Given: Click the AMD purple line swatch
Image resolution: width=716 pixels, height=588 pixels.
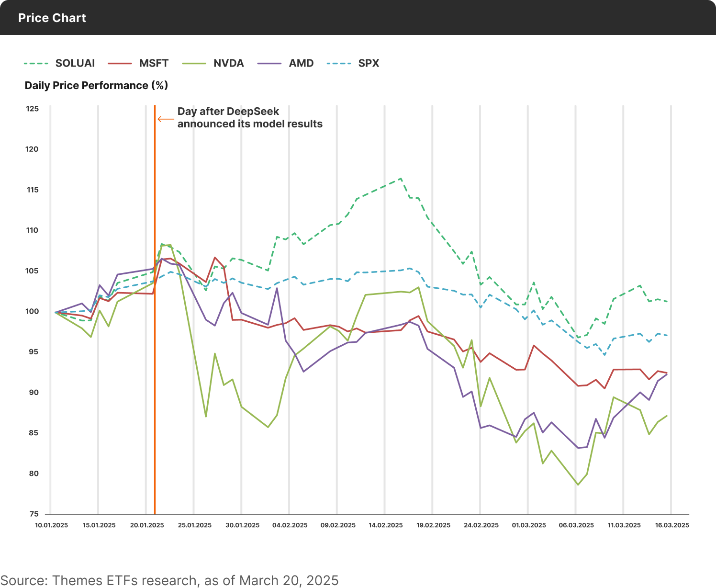Looking at the screenshot, I should (269, 63).
